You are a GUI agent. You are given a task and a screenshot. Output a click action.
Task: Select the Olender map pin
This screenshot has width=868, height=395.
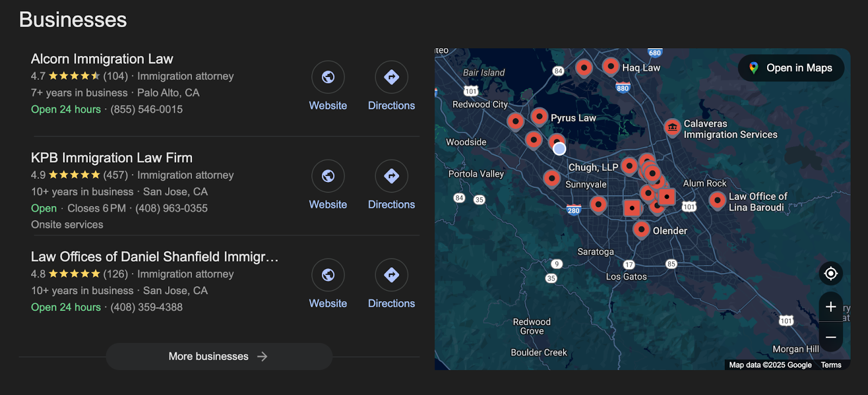641,229
